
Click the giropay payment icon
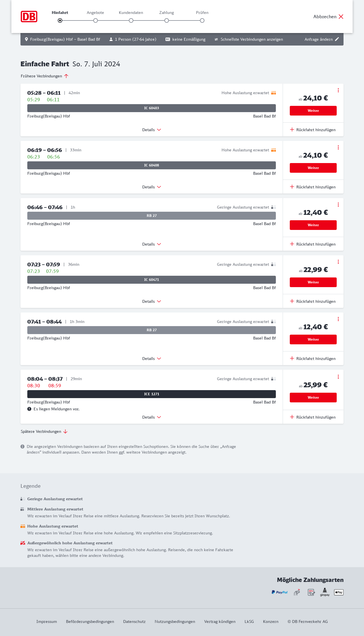pyautogui.click(x=325, y=592)
